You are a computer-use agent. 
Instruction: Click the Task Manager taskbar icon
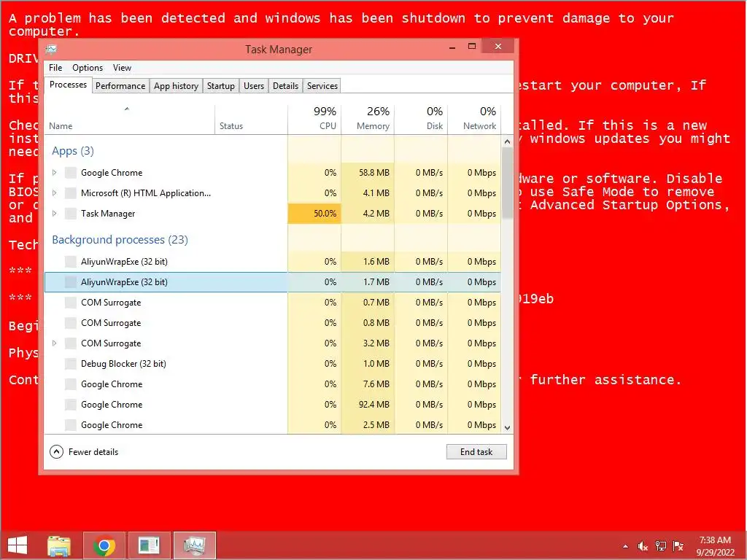coord(194,545)
